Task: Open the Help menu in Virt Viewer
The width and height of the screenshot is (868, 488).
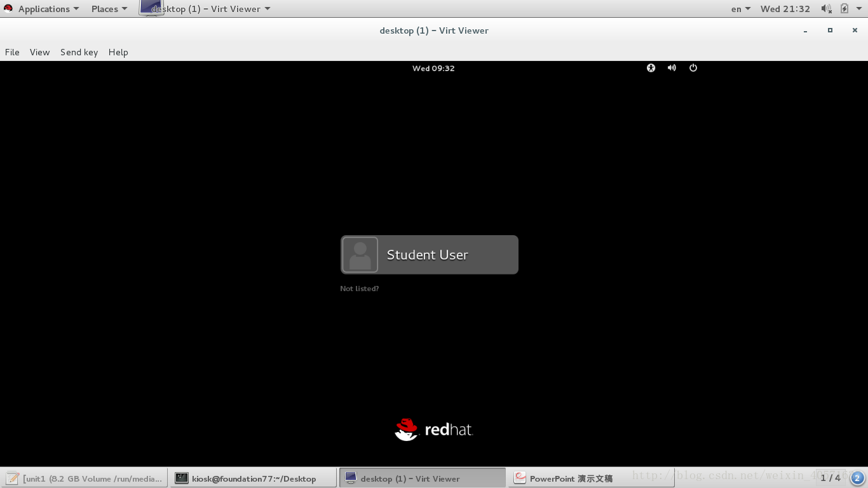Action: 118,52
